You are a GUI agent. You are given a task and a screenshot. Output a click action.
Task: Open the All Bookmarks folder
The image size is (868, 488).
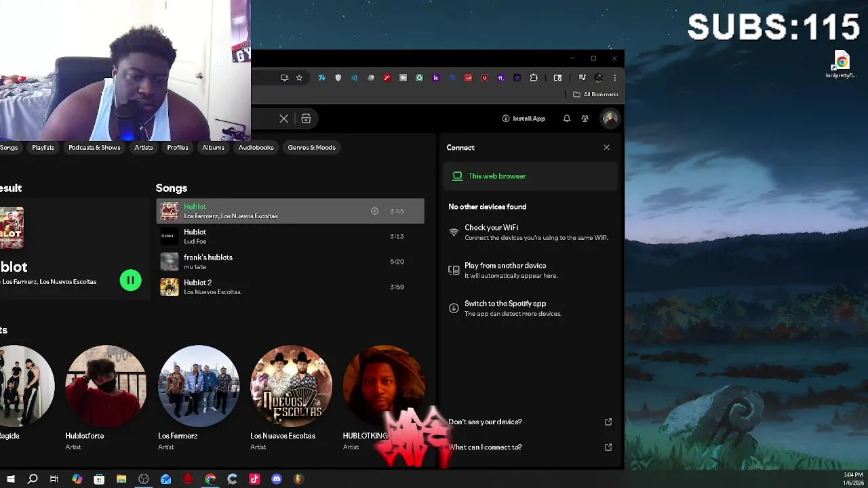coord(596,94)
